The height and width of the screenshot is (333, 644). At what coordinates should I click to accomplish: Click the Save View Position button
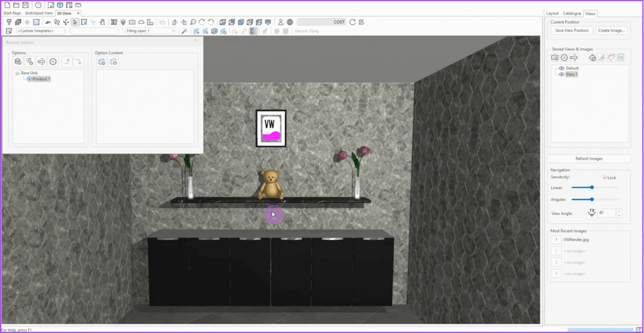coord(571,31)
